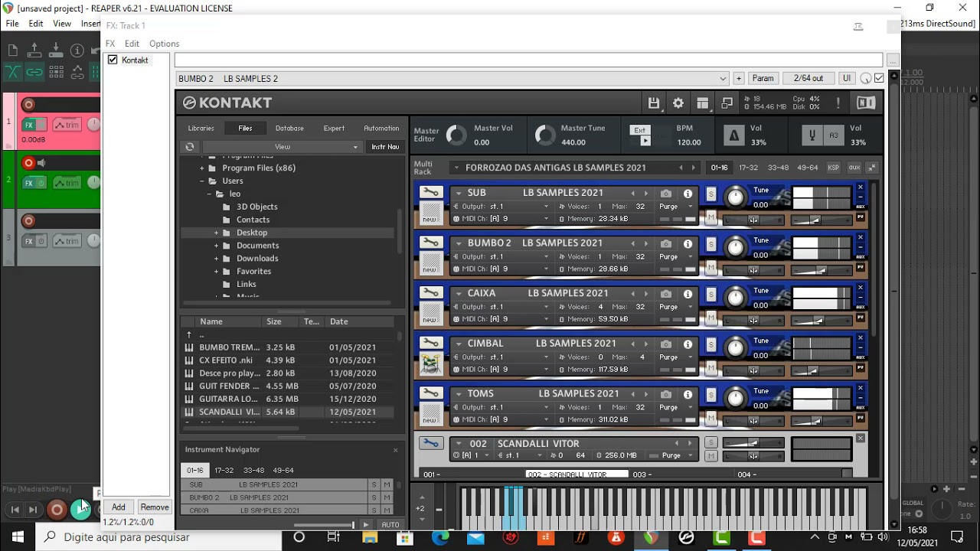Adjust the SUB instrument volume slider
This screenshot has width=980, height=551.
pos(821,220)
